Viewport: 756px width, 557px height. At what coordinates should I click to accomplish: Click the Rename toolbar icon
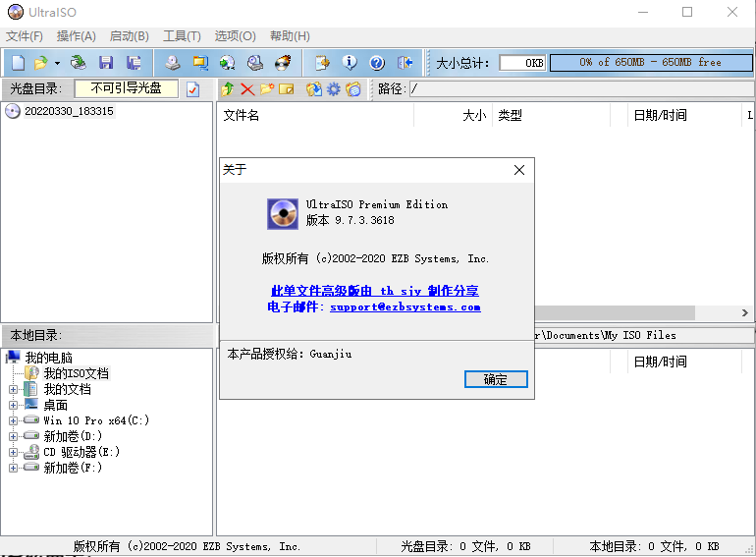(x=287, y=89)
